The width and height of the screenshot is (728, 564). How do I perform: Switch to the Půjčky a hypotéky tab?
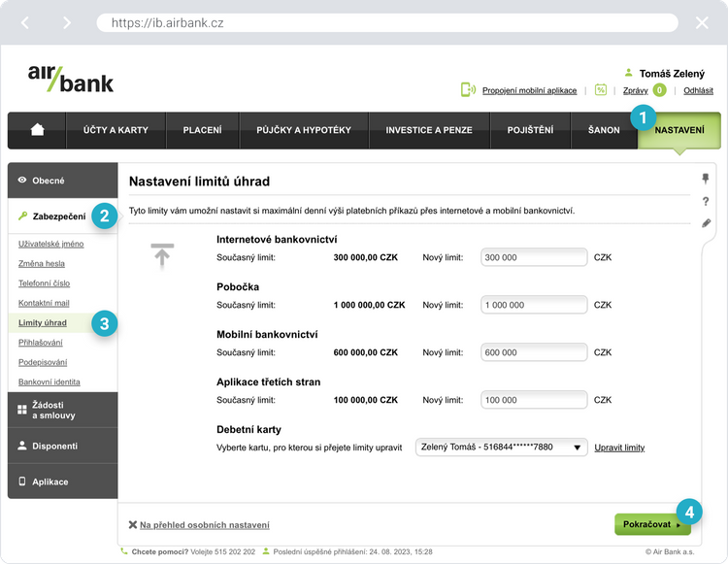[x=304, y=130]
